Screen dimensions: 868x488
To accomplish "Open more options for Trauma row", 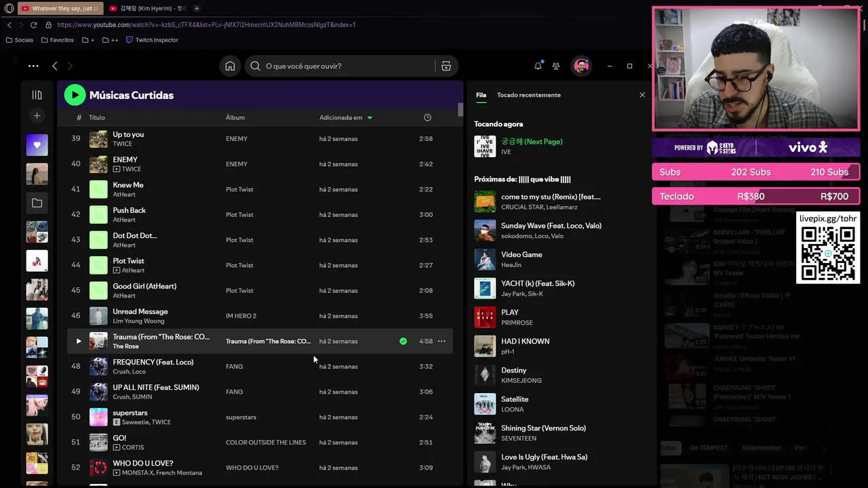I will pyautogui.click(x=441, y=341).
